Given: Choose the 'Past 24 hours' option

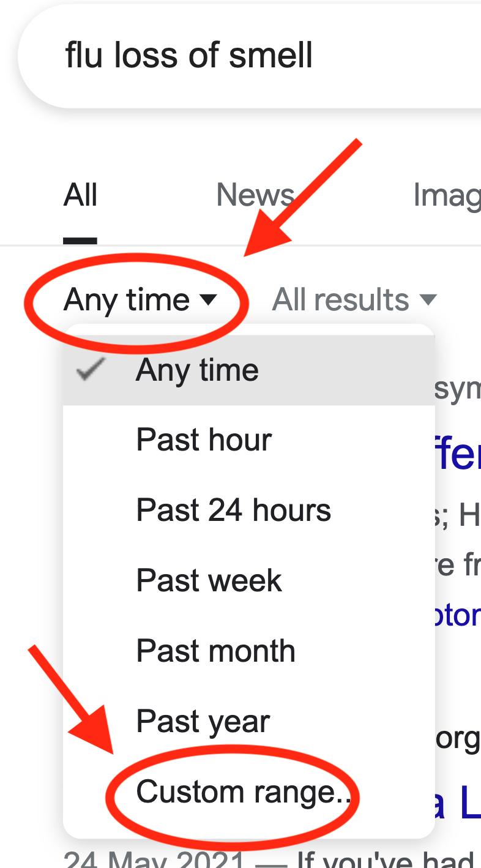Looking at the screenshot, I should click(x=233, y=511).
